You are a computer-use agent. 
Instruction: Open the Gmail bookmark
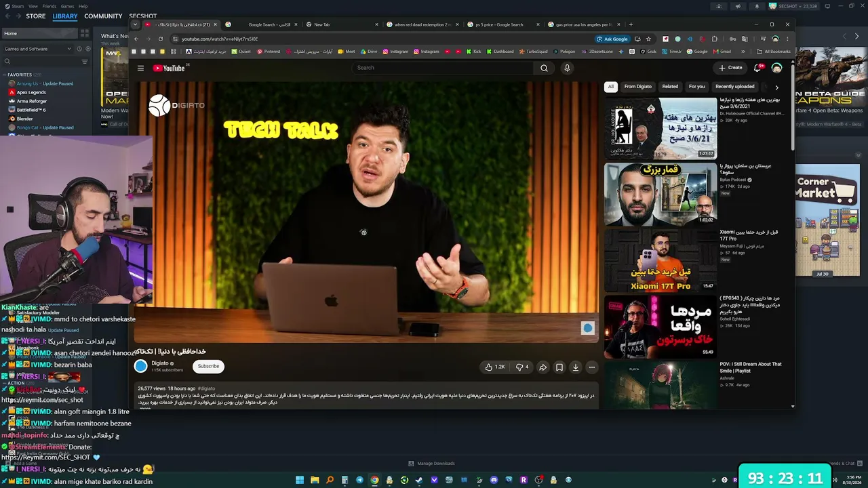pyautogui.click(x=722, y=52)
